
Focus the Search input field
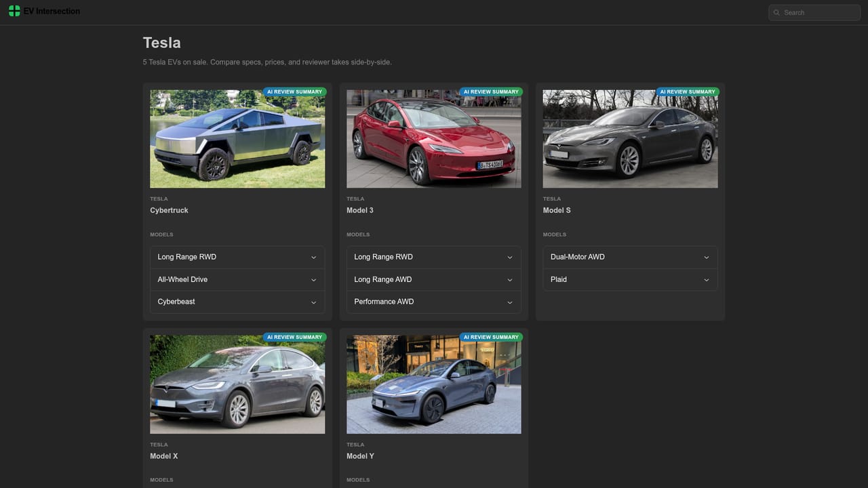pos(814,12)
